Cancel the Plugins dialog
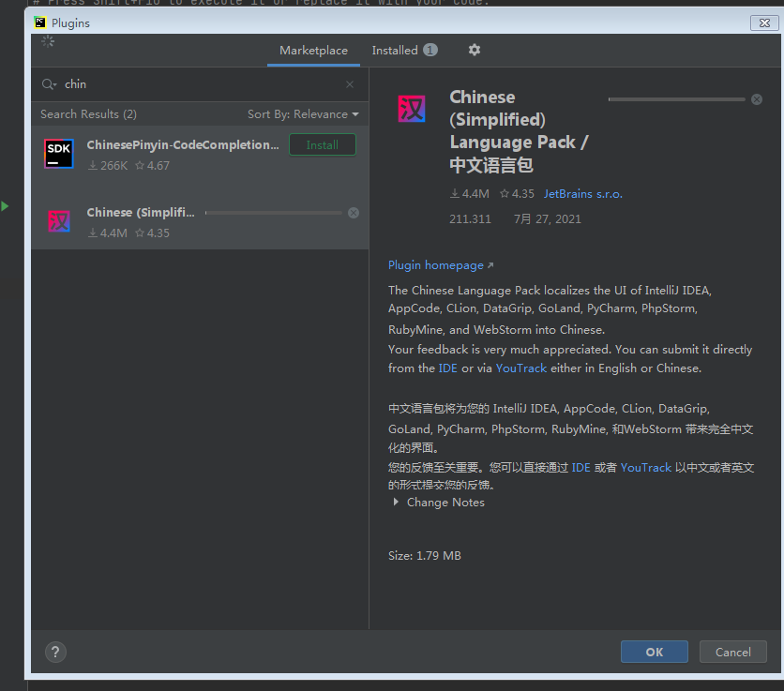This screenshot has width=784, height=691. coord(732,652)
